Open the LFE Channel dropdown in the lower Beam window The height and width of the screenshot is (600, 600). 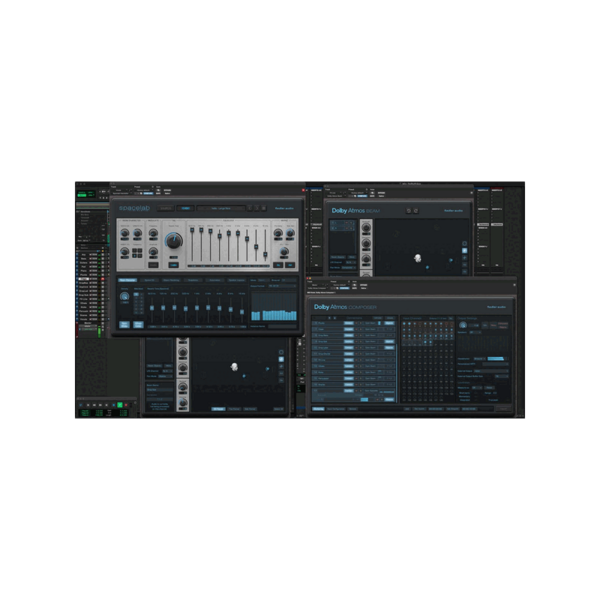coord(167,371)
